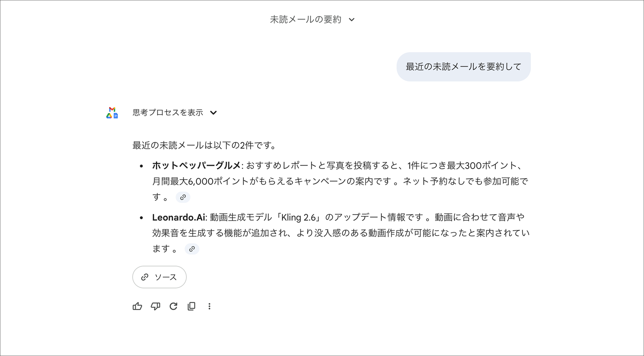Screen dimensions: 644x356
Task: Open the link chip after the ホットペッパーグルメ summary
Action: pos(183,197)
